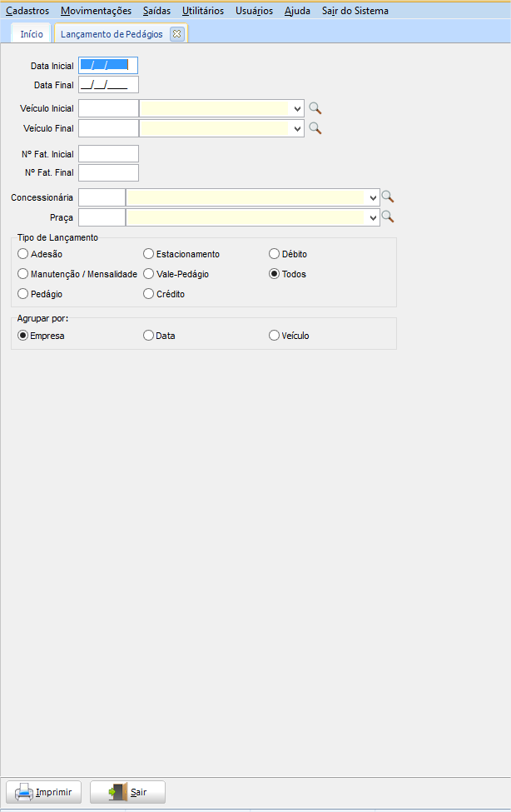Viewport: 511px width, 812px height.
Task: Group results by Veículo
Action: click(275, 336)
